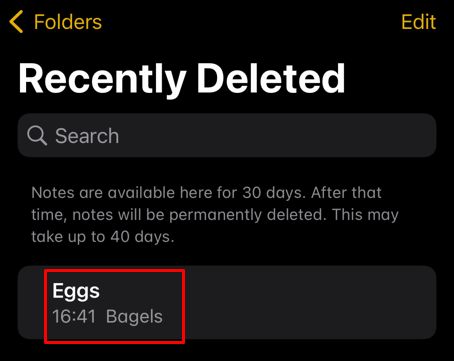Select the Eggs note title
The image size is (454, 361).
click(76, 291)
